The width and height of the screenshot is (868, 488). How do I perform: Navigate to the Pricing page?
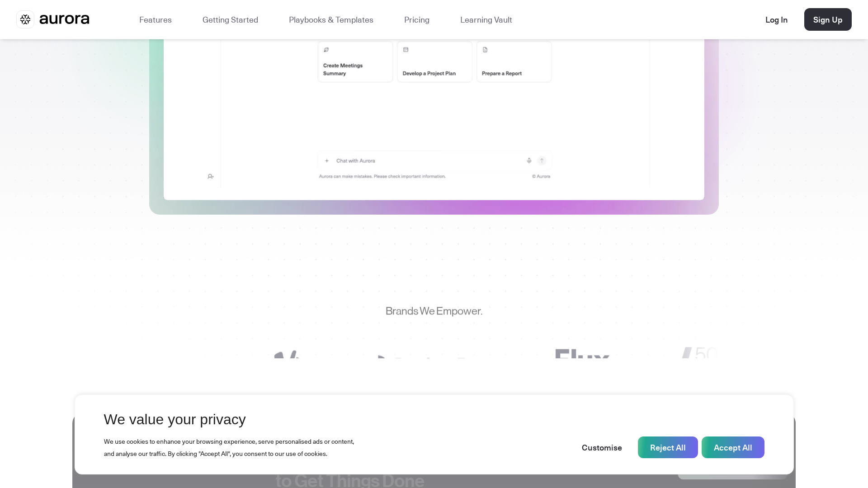[x=417, y=19]
